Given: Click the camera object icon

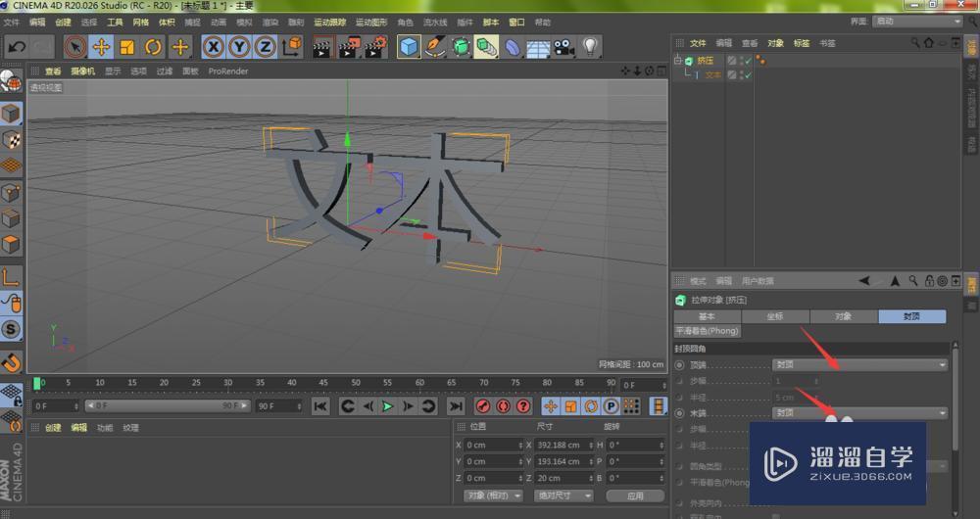Looking at the screenshot, I should coord(563,46).
